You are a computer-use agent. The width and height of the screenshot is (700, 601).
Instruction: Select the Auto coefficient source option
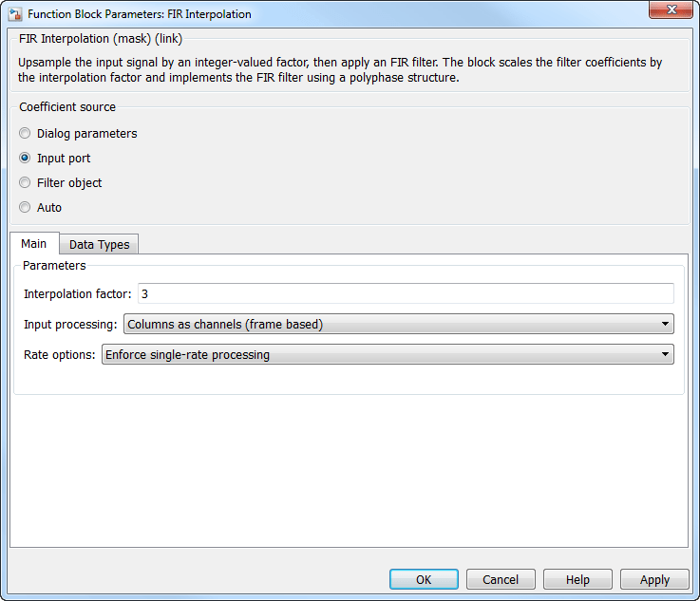26,208
